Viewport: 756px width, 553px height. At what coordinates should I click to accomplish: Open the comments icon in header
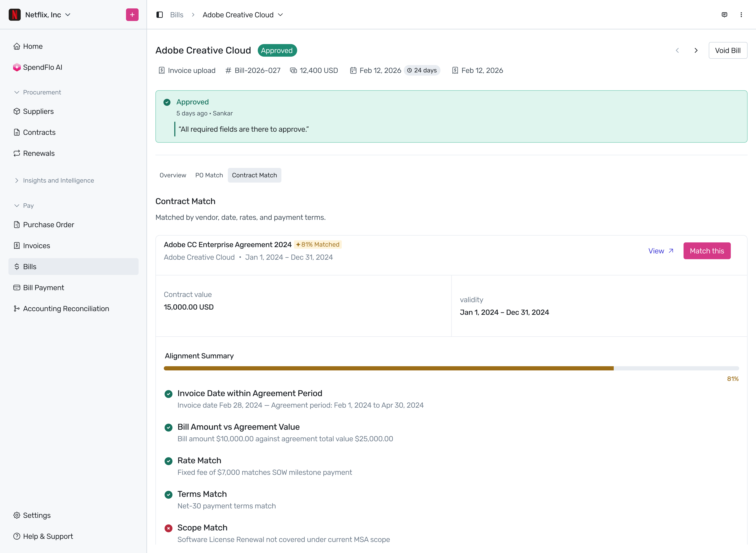(x=724, y=15)
